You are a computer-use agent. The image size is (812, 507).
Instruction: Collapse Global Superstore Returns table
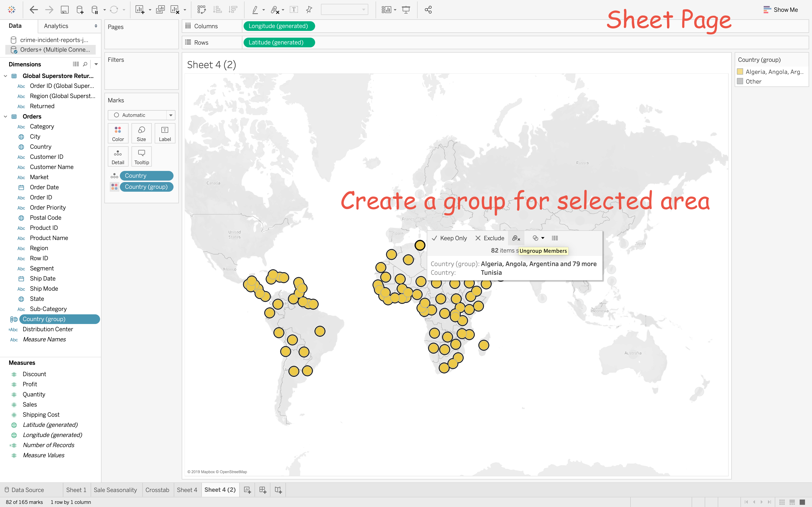[x=5, y=76]
